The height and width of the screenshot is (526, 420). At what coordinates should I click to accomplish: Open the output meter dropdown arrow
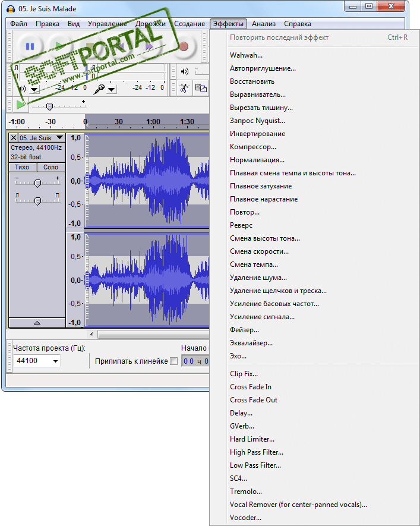click(x=34, y=90)
